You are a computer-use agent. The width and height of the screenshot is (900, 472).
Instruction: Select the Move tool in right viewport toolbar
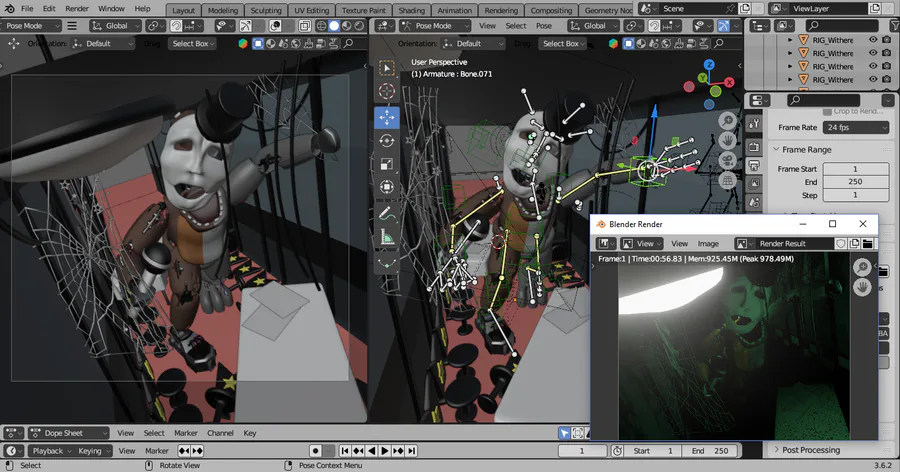[387, 117]
